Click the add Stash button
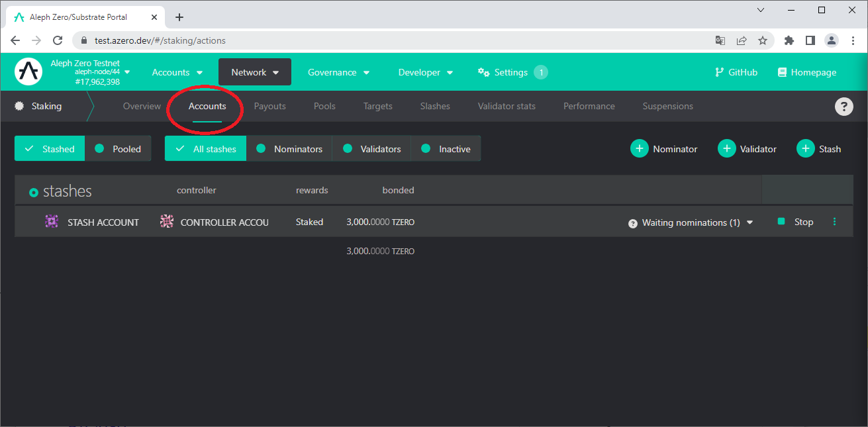Viewport: 868px width, 427px height. tap(819, 149)
